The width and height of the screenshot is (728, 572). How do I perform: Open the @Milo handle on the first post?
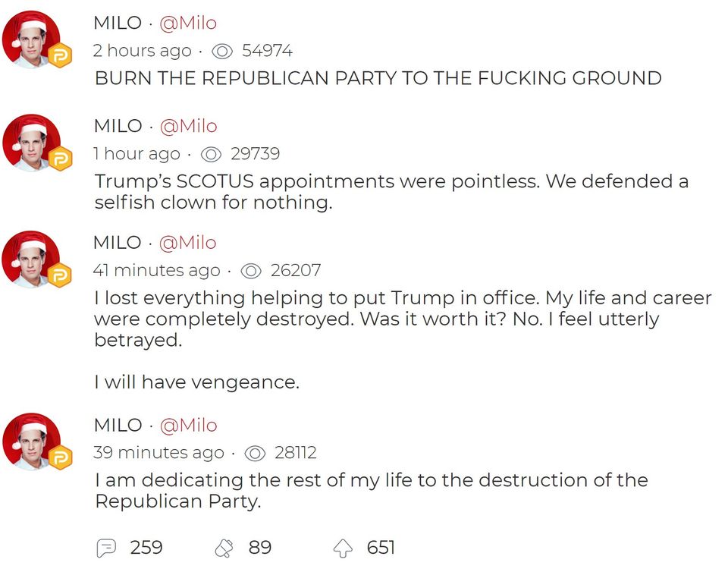188,23
